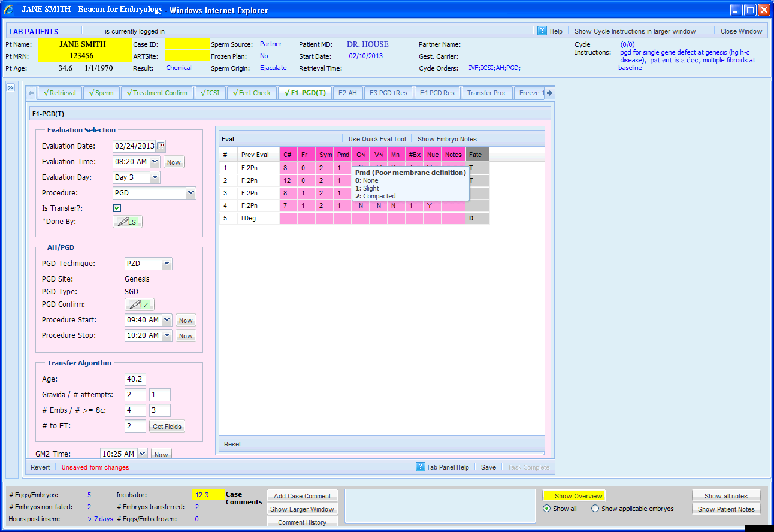This screenshot has height=532, width=774.
Task: Open the PGD Technique dropdown showing PZD
Action: 167,263
